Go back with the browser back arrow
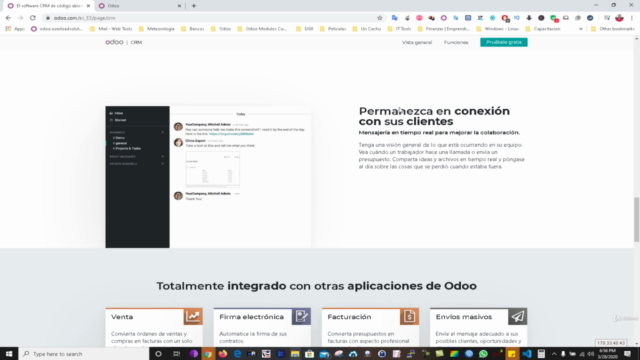Image resolution: width=640 pixels, height=360 pixels. 8,18
